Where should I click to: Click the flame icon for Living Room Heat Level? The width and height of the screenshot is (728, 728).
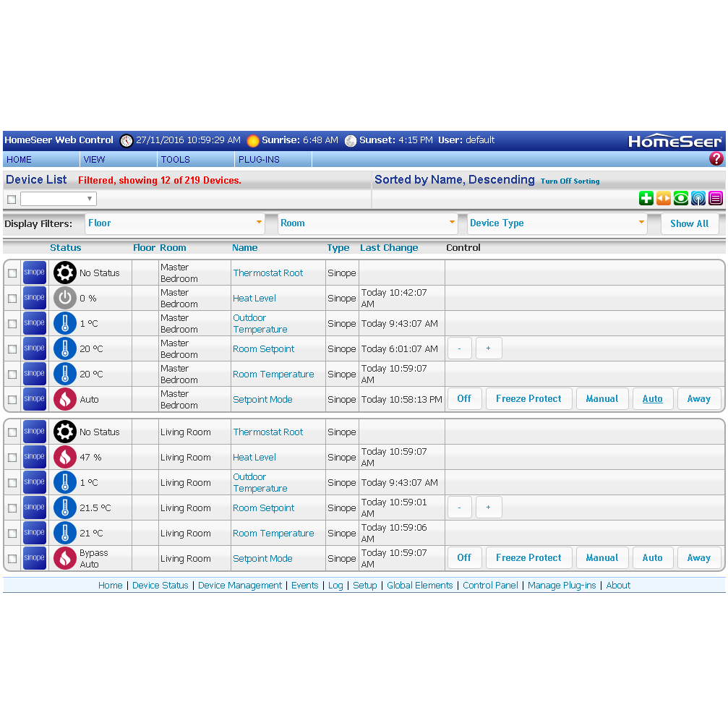coord(64,456)
